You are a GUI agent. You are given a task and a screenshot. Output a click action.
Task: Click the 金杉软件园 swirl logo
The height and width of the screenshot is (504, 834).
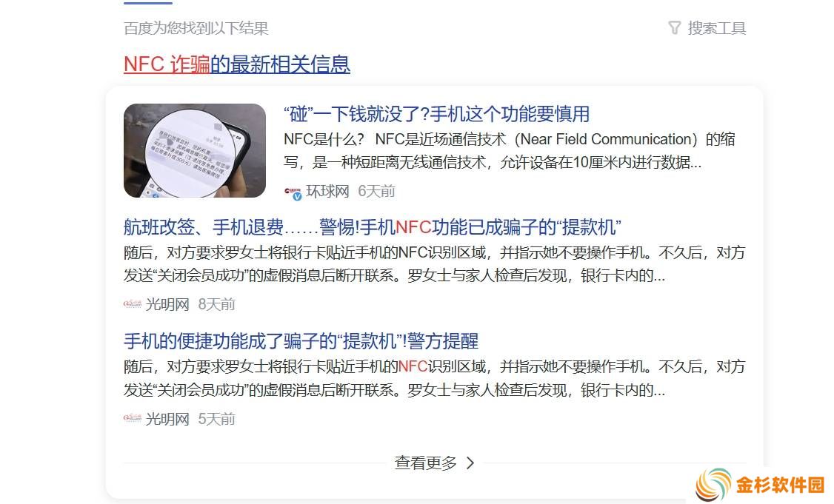click(714, 484)
